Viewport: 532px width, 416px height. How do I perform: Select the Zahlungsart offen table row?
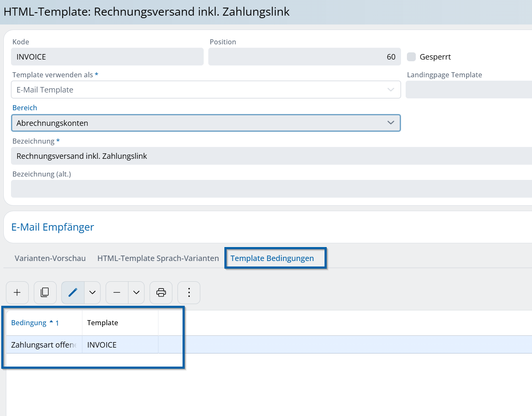(43, 345)
